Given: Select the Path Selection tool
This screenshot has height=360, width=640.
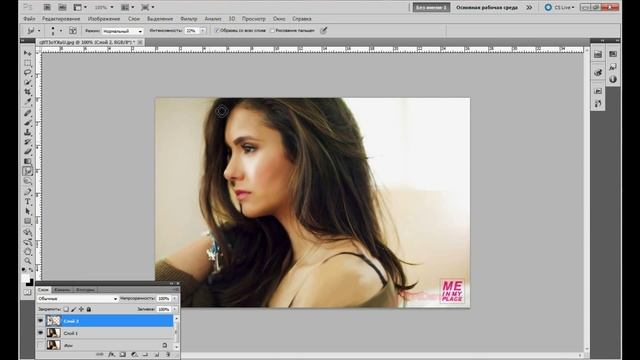Looking at the screenshot, I should tap(27, 211).
